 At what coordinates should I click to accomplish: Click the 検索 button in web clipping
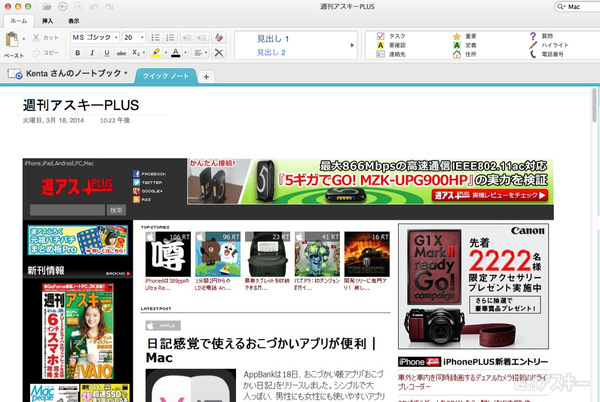click(116, 210)
